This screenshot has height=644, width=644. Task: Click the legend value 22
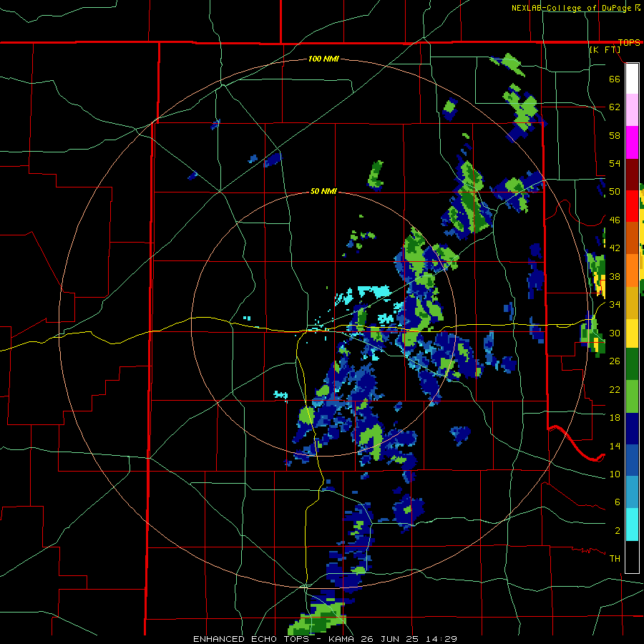[615, 389]
